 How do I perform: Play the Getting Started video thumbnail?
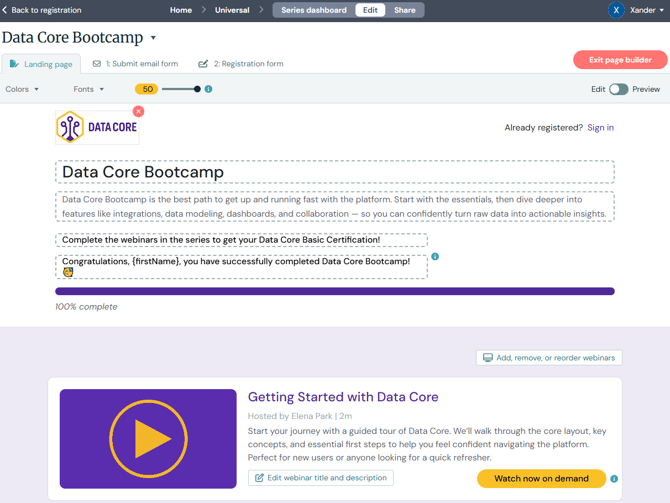click(x=148, y=438)
